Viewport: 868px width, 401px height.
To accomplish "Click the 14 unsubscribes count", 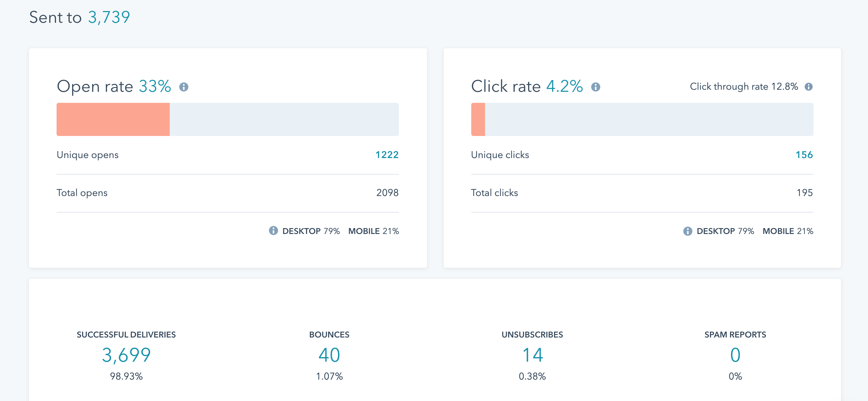I will [532, 354].
